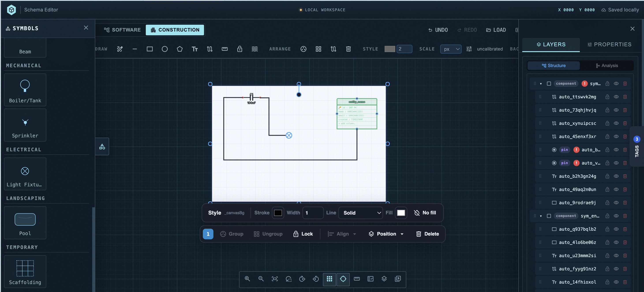Click Delete in the selection bar
This screenshot has width=644, height=292.
427,234
